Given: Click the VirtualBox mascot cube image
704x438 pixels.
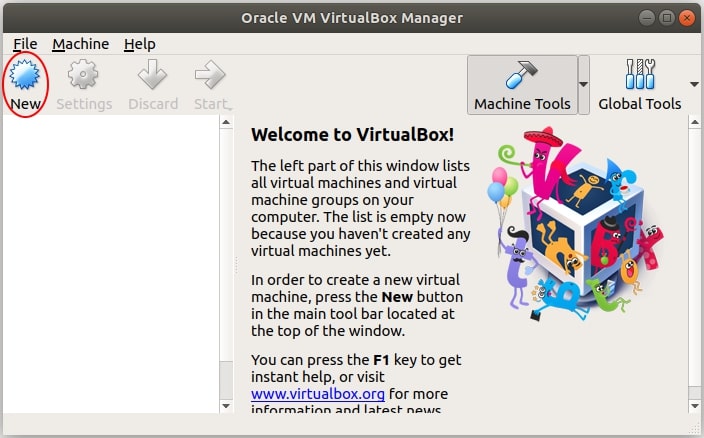Looking at the screenshot, I should pos(576,224).
